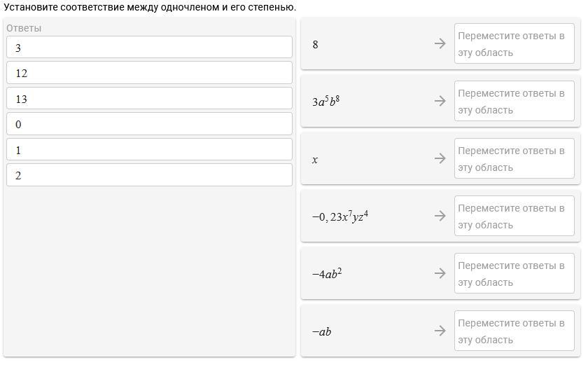The height and width of the screenshot is (365, 588).
Task: Click the 'Ответы' panel label
Action: tap(24, 28)
